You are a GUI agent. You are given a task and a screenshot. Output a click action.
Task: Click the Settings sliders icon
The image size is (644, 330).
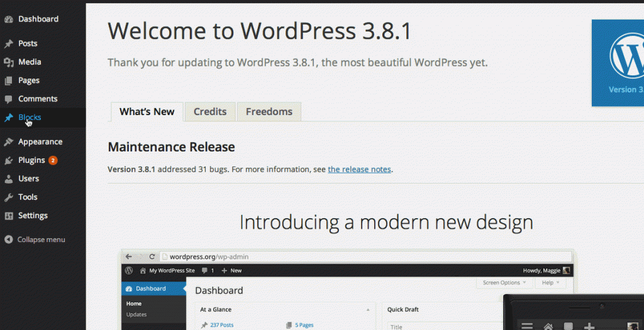[9, 216]
